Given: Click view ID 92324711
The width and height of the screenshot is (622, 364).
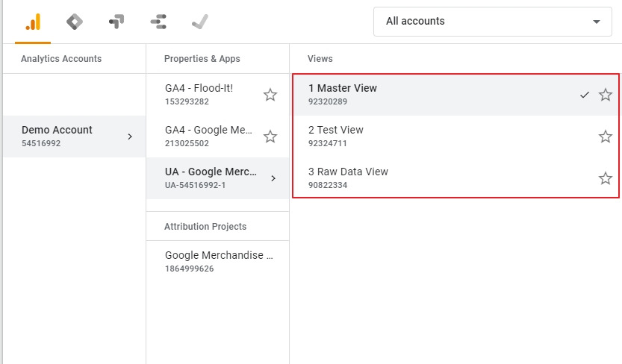Looking at the screenshot, I should (x=328, y=143).
